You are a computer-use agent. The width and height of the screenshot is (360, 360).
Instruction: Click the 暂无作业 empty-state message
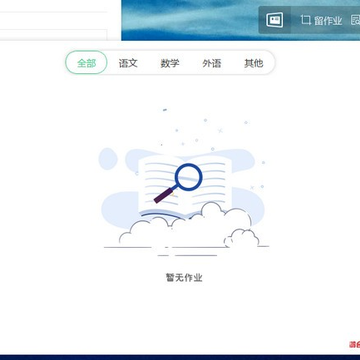coord(184,277)
